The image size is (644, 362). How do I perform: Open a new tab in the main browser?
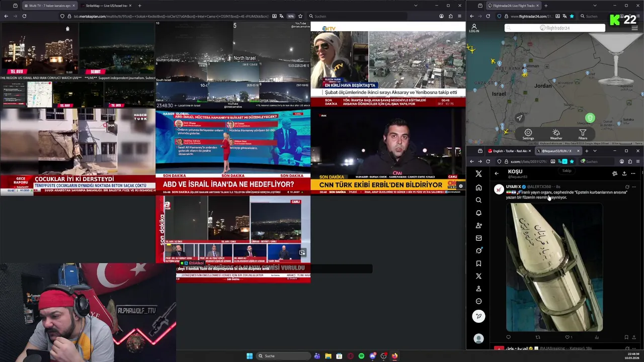point(139,6)
